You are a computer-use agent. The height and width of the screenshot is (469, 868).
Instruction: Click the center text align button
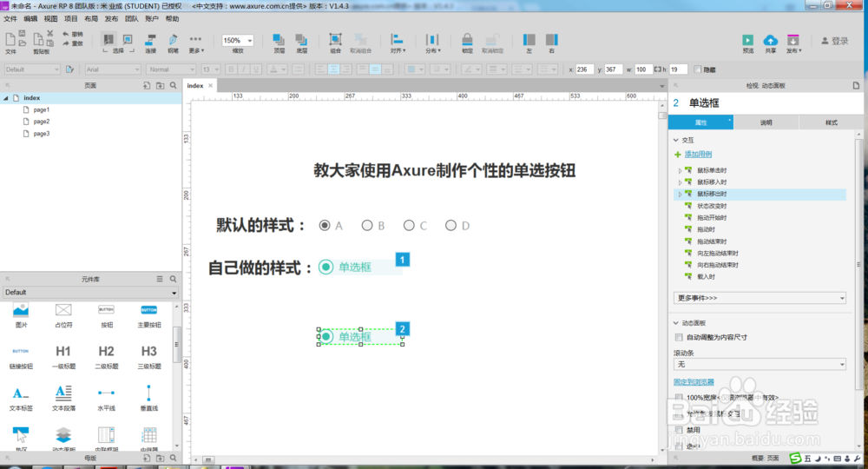coord(333,69)
